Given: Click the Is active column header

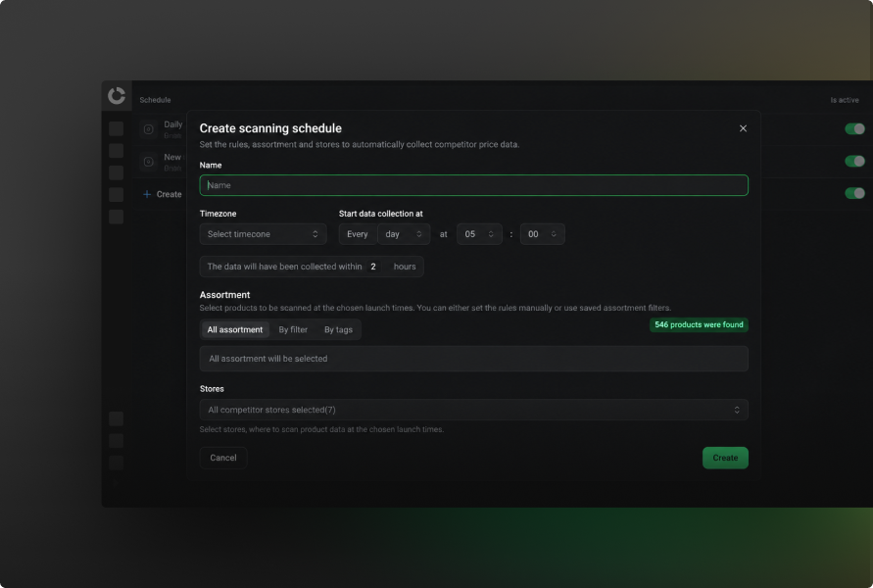Looking at the screenshot, I should (x=845, y=100).
